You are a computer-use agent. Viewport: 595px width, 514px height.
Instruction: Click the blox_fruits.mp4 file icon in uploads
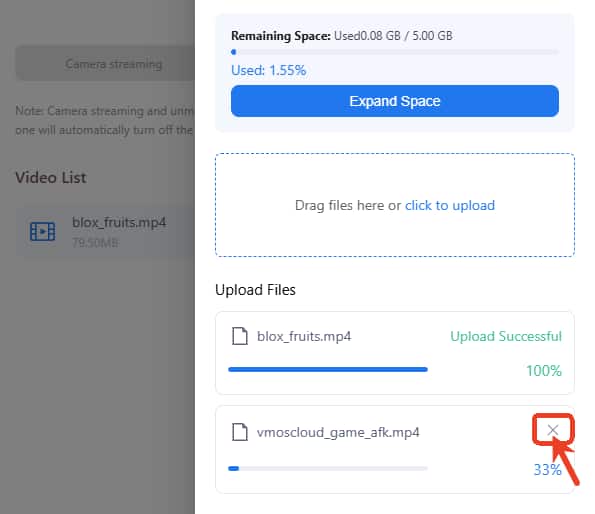[239, 336]
